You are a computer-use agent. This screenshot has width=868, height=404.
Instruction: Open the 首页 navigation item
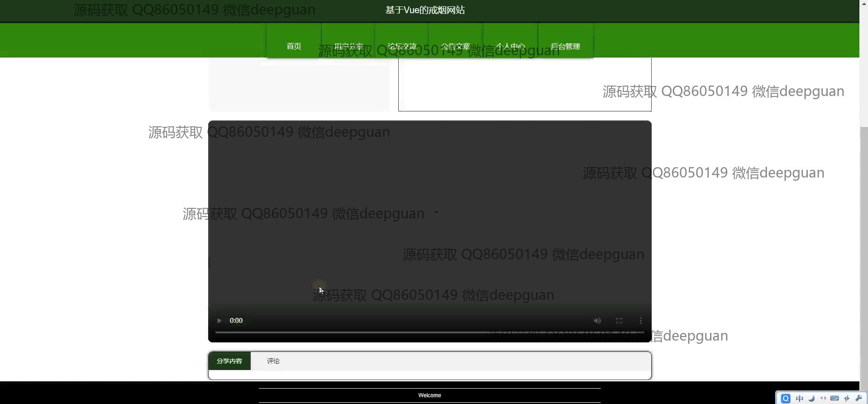[294, 46]
